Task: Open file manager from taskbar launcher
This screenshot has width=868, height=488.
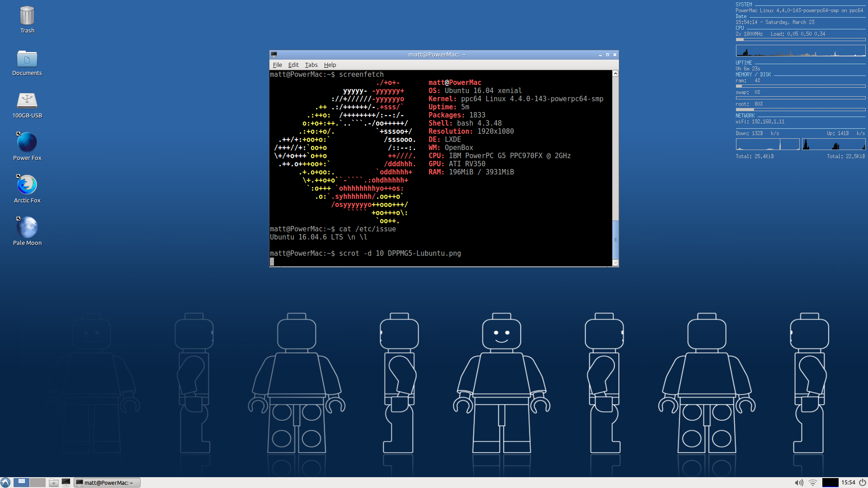Action: coord(54,483)
